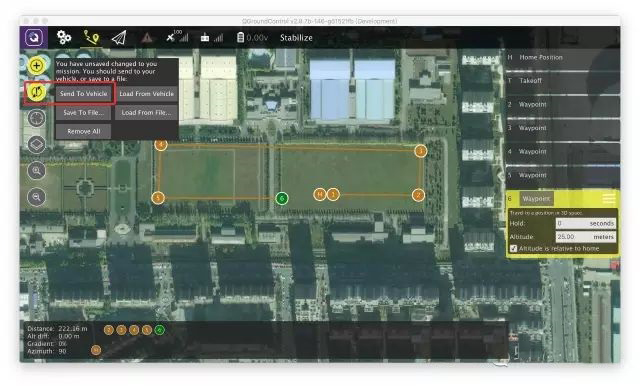Click the Send To Vehicle button

(x=83, y=93)
